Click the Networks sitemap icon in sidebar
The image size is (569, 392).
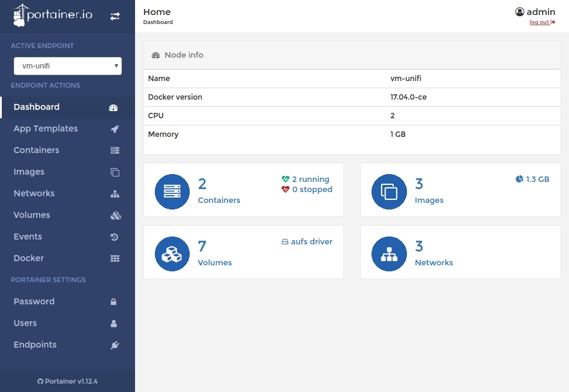(x=115, y=194)
